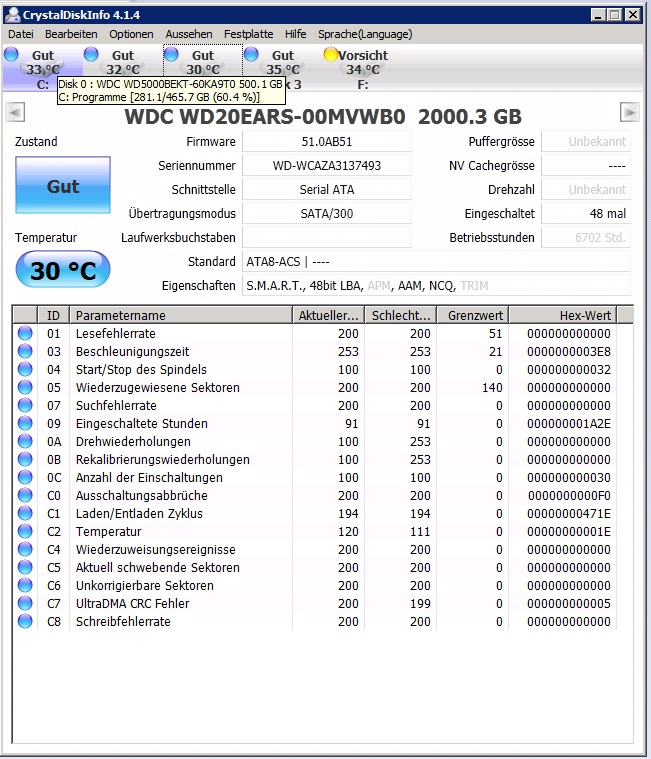Click status icon for Beschleunigungszeit row

click(x=25, y=351)
